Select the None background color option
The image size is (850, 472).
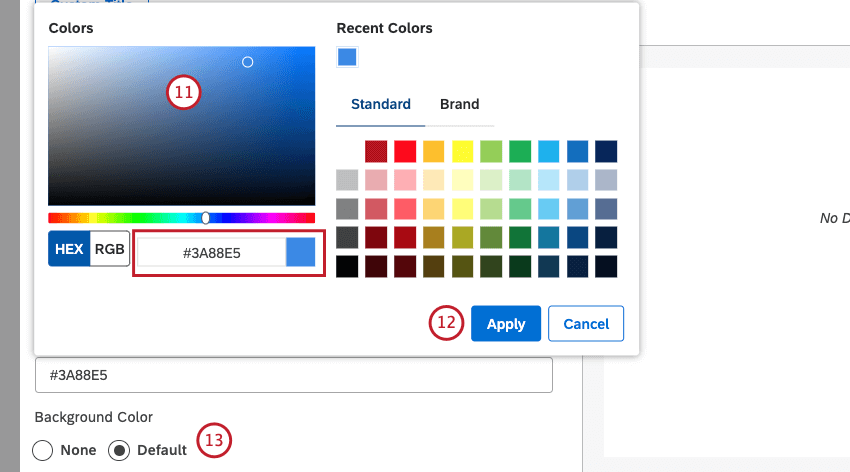click(x=45, y=450)
